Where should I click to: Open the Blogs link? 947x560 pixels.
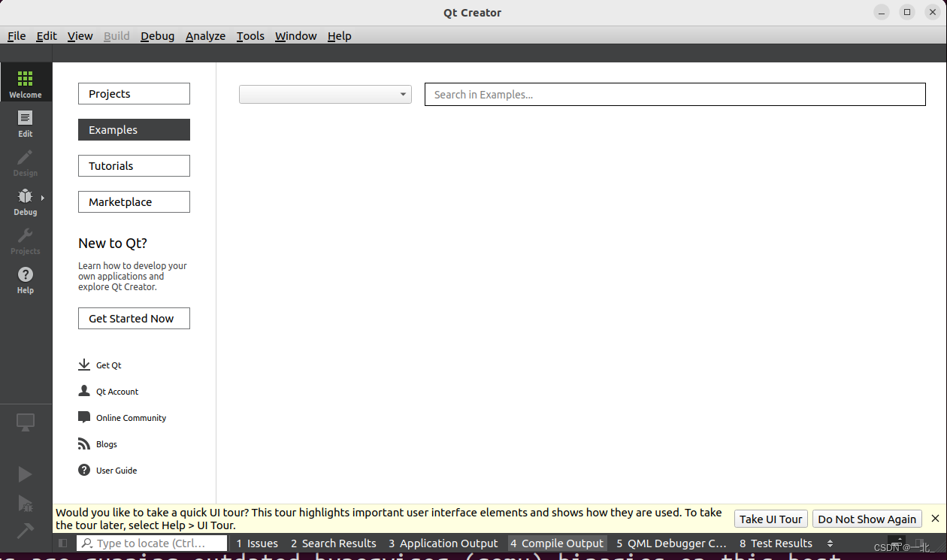(x=107, y=444)
